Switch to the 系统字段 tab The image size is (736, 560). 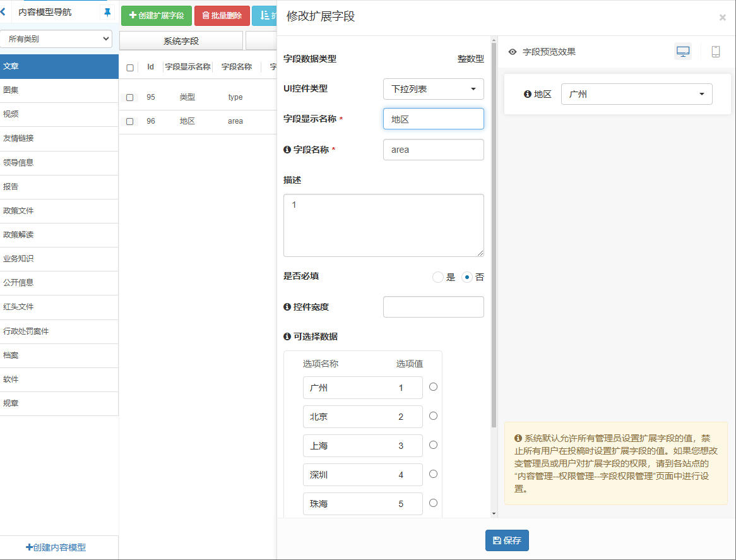tap(181, 41)
